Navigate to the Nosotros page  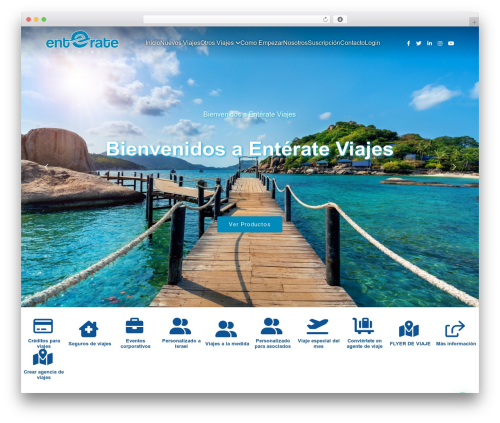tap(295, 43)
